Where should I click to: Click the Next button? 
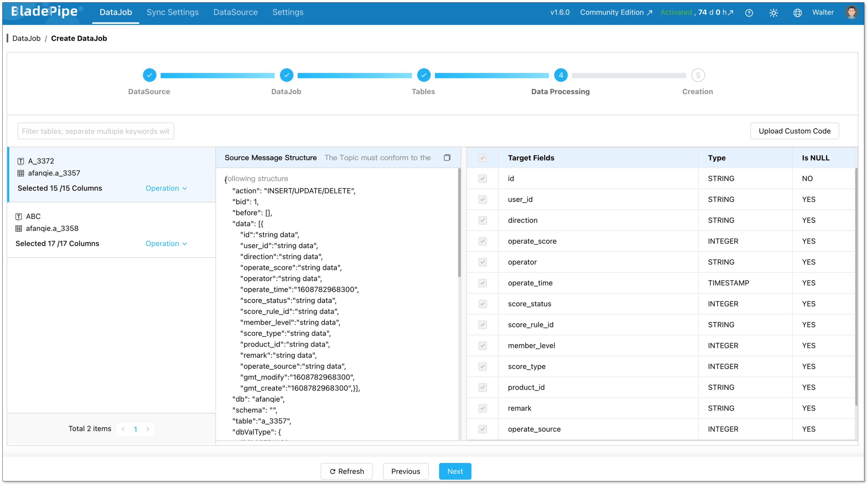coord(455,471)
